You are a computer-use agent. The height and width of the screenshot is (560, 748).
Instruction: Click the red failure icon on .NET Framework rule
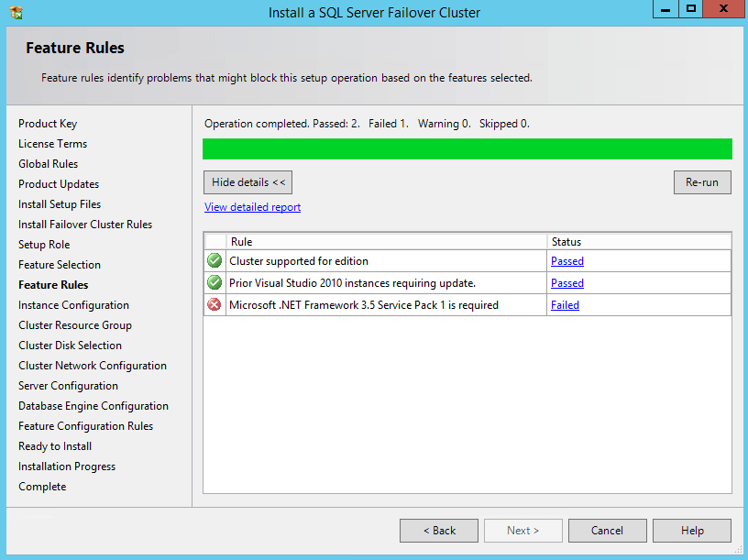tap(214, 304)
